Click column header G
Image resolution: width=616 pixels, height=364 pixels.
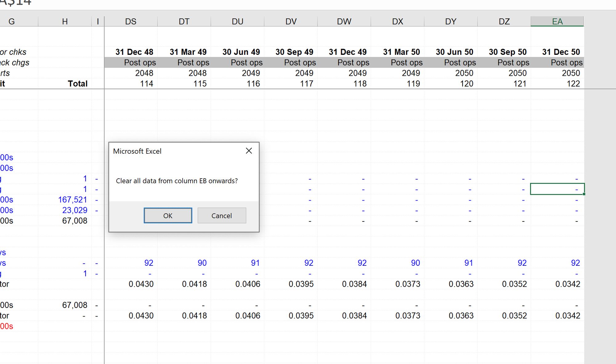pyautogui.click(x=12, y=22)
